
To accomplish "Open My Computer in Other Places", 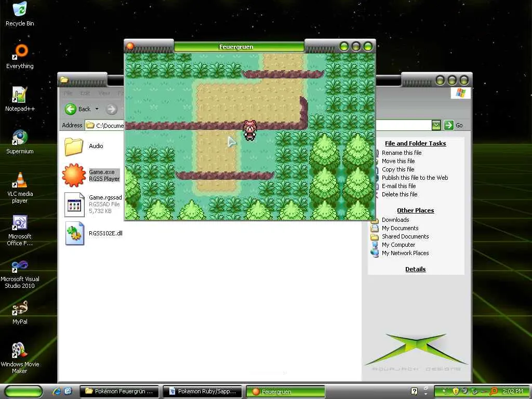I will (x=398, y=245).
